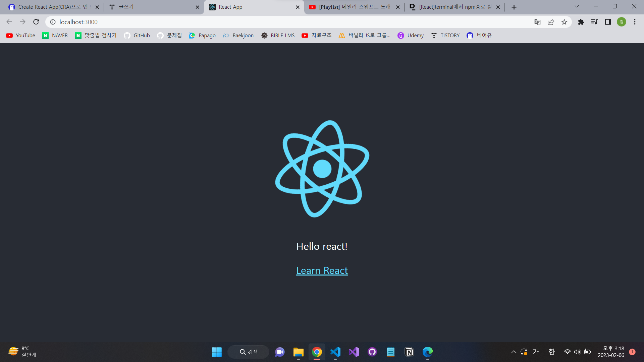The image size is (644, 362).
Task: Open the Google Translate page icon
Action: (x=537, y=22)
